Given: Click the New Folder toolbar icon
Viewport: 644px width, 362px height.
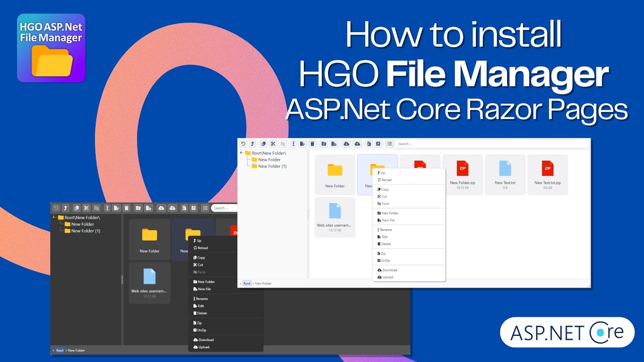Looking at the screenshot, I should point(324,143).
